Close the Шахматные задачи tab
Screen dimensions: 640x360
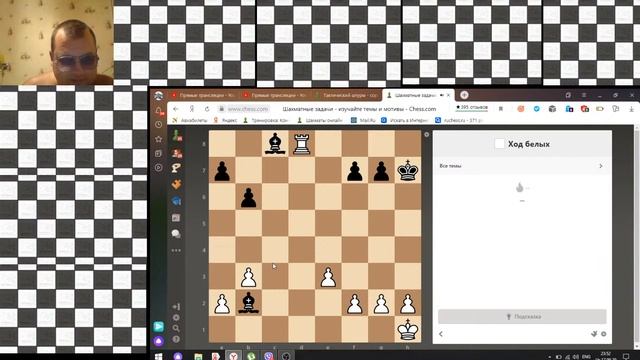click(448, 95)
